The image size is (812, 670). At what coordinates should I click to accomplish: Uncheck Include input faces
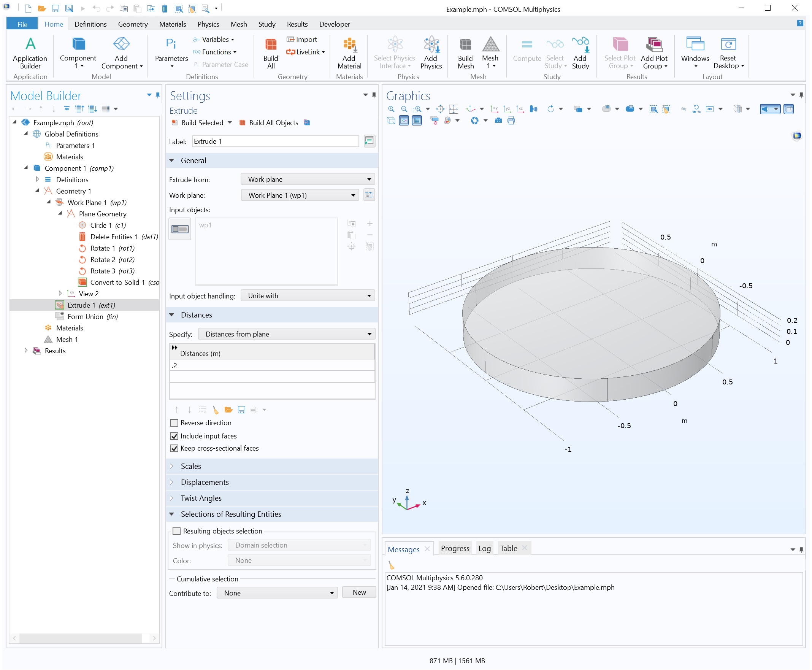pos(174,436)
